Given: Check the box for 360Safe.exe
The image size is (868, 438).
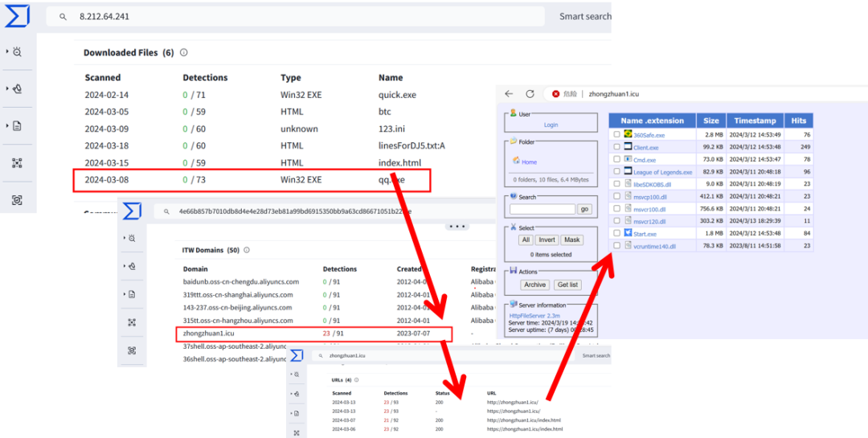Looking at the screenshot, I should [x=616, y=134].
